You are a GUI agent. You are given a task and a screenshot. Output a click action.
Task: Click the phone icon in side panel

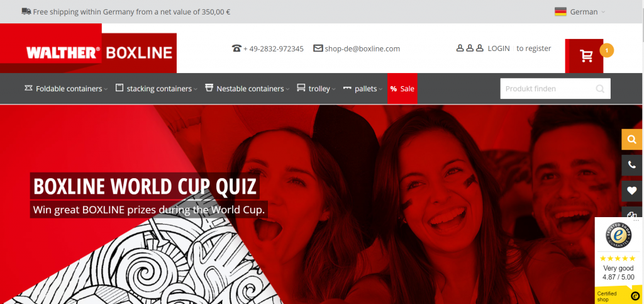click(631, 165)
